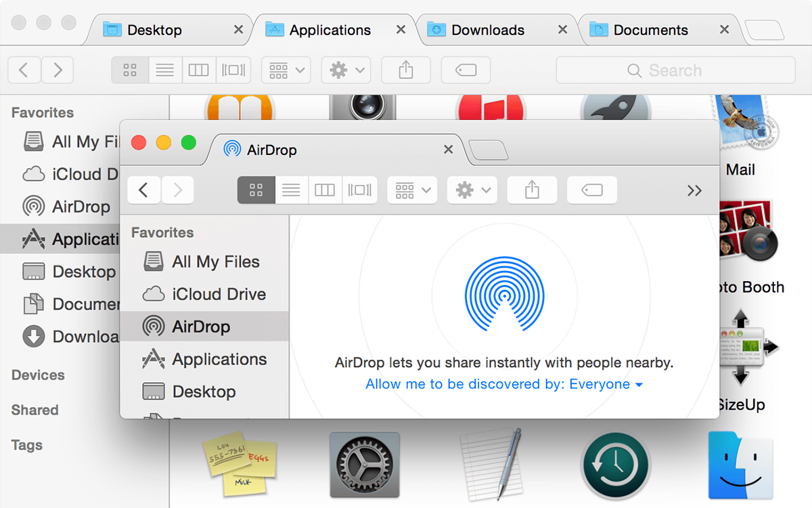Switch AirDrop window to list view
Viewport: 812px width, 508px height.
(291, 190)
